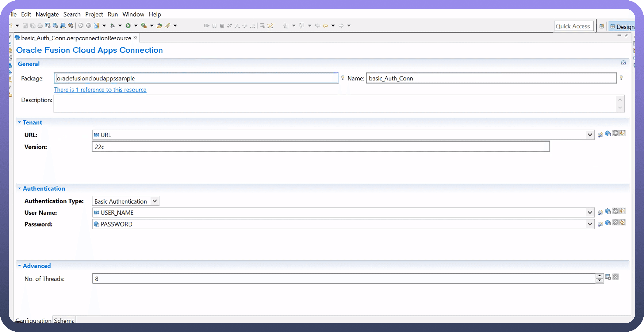Open the Open Perspective icon near Design
The width and height of the screenshot is (644, 332).
point(602,26)
